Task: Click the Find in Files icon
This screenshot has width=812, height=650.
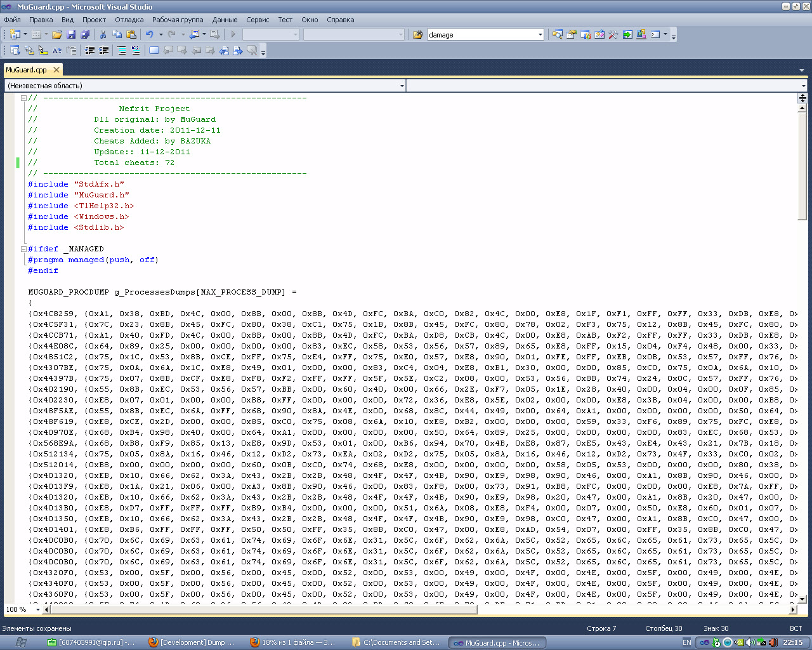Action: pyautogui.click(x=418, y=34)
